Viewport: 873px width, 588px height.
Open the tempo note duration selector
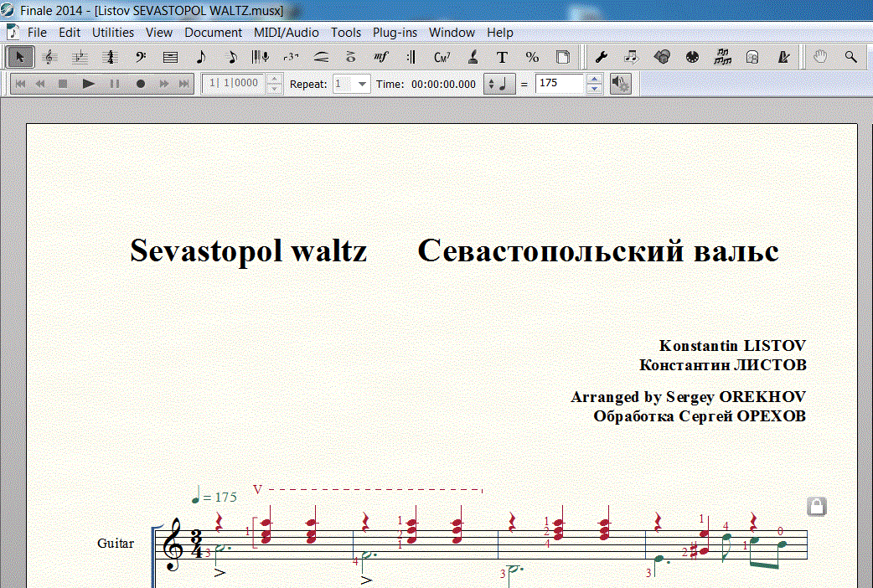(498, 84)
